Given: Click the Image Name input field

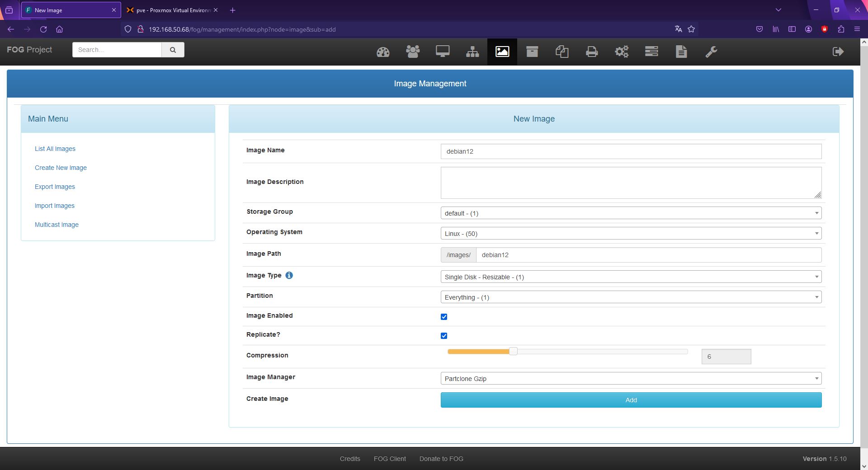Looking at the screenshot, I should (631, 151).
